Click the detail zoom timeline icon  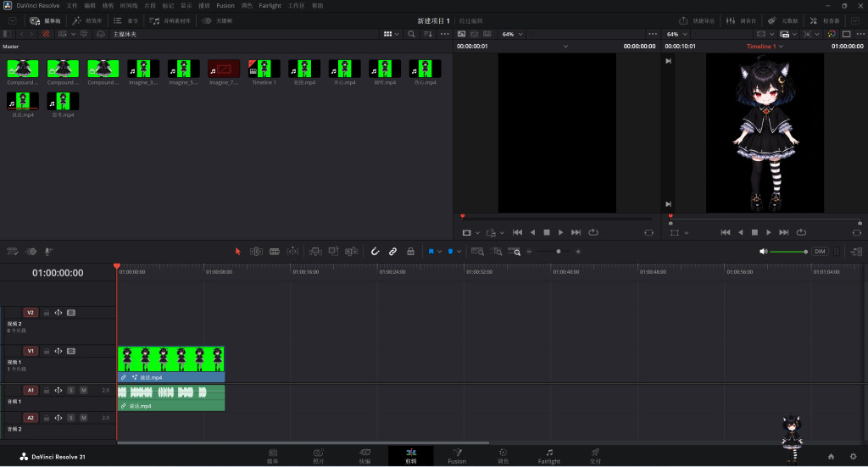tap(496, 251)
